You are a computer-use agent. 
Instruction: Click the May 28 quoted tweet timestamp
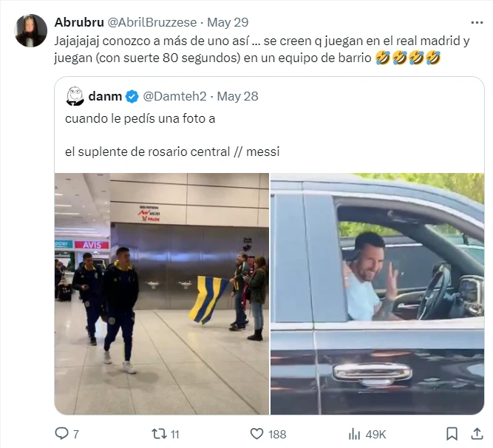click(x=238, y=96)
